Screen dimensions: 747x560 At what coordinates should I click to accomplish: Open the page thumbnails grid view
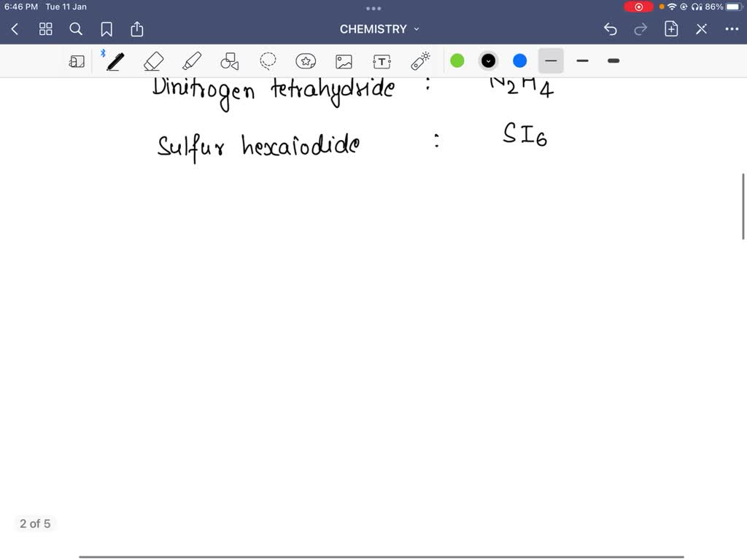tap(46, 29)
